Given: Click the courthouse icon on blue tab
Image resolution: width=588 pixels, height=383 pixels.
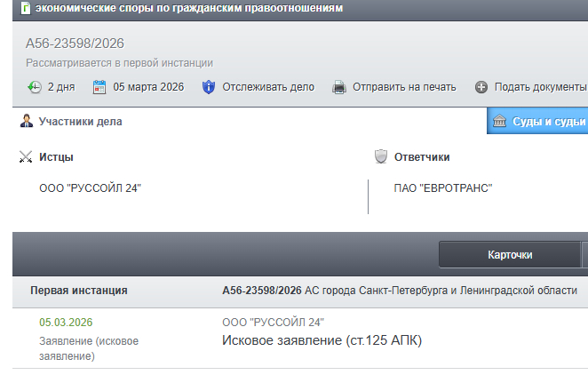Looking at the screenshot, I should coord(500,121).
